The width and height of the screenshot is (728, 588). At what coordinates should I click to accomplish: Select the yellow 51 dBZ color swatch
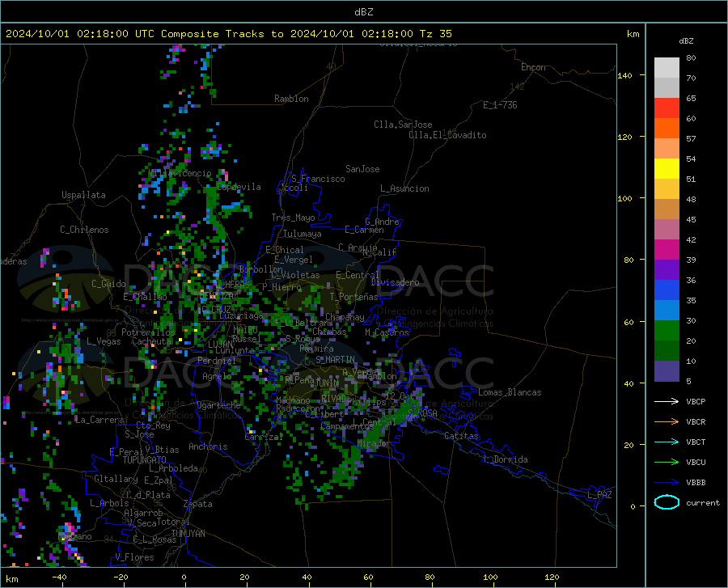pos(667,169)
